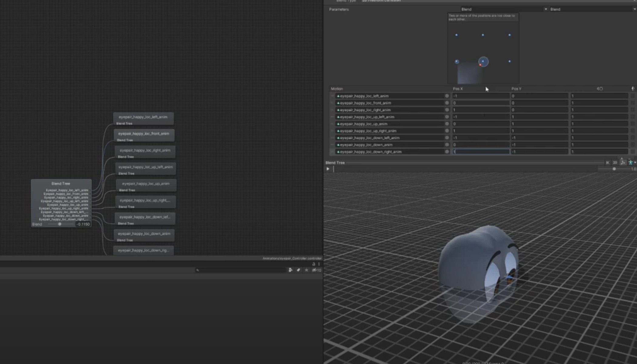
Task: Click the avatar preview model icon
Action: point(631,163)
